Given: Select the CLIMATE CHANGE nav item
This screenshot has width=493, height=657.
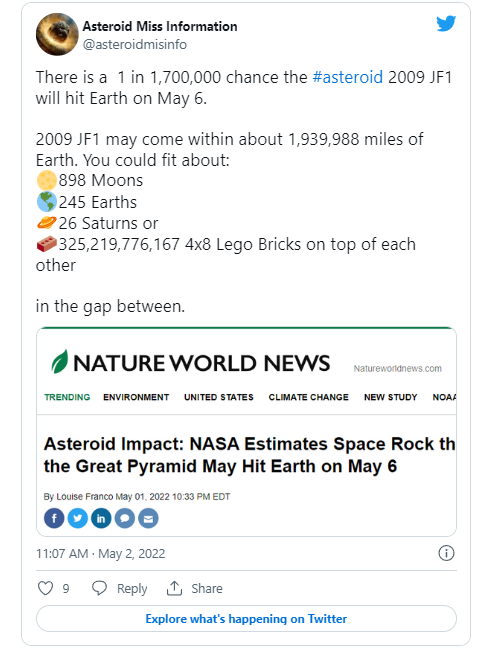Looking at the screenshot, I should [309, 397].
